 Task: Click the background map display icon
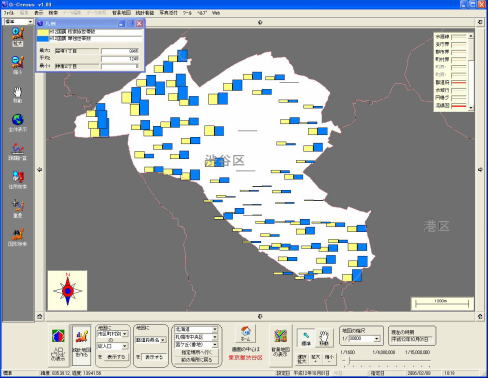pos(281,344)
